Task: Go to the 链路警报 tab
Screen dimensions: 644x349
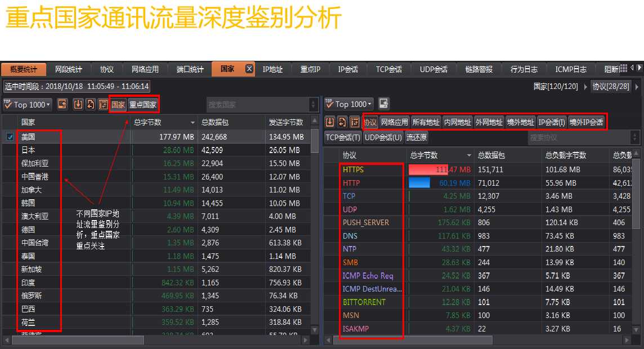Action: coord(479,69)
